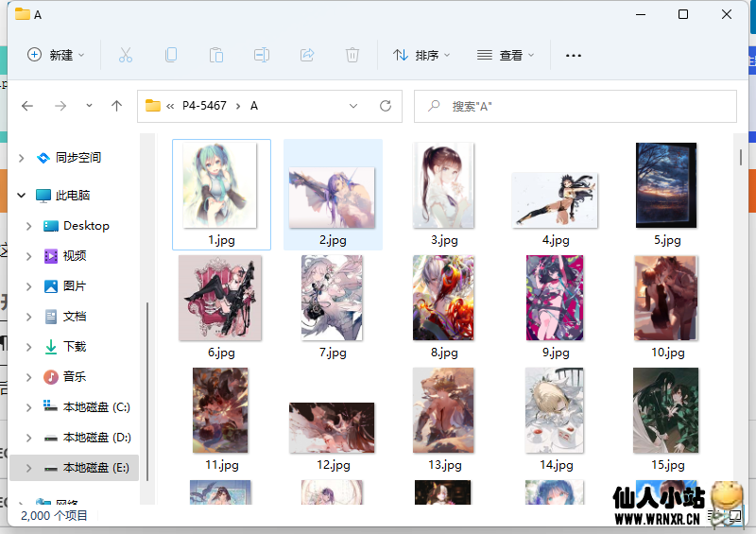Image resolution: width=756 pixels, height=534 pixels.
Task: Select 音乐 in navigation pane
Action: [x=75, y=377]
